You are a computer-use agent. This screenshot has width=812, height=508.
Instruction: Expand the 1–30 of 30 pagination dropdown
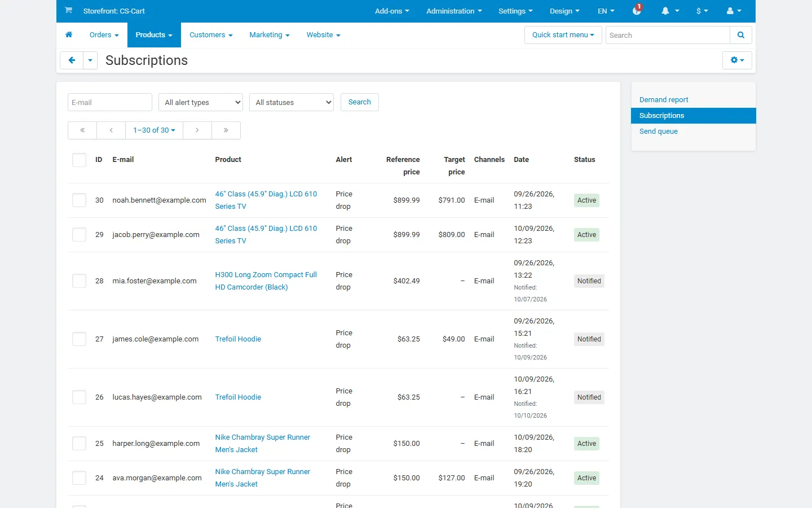(154, 130)
